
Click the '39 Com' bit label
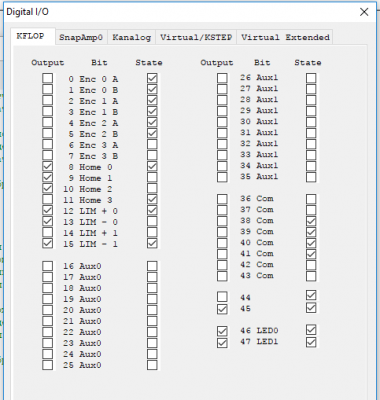tap(257, 232)
